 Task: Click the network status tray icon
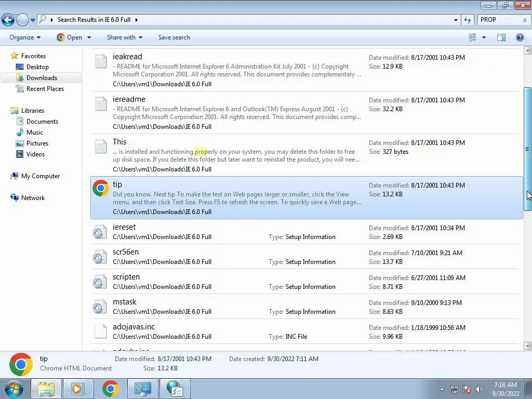coord(454,389)
